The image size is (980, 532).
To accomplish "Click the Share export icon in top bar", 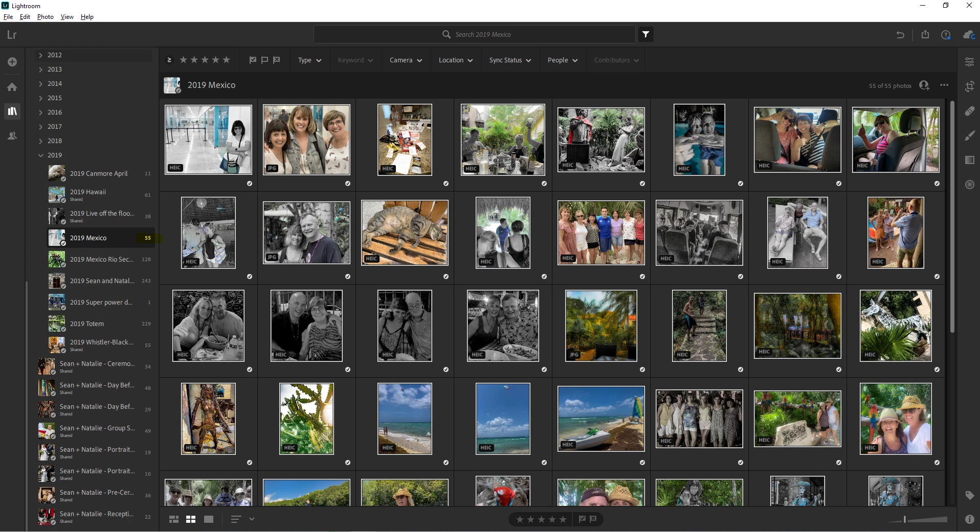I will 925,35.
